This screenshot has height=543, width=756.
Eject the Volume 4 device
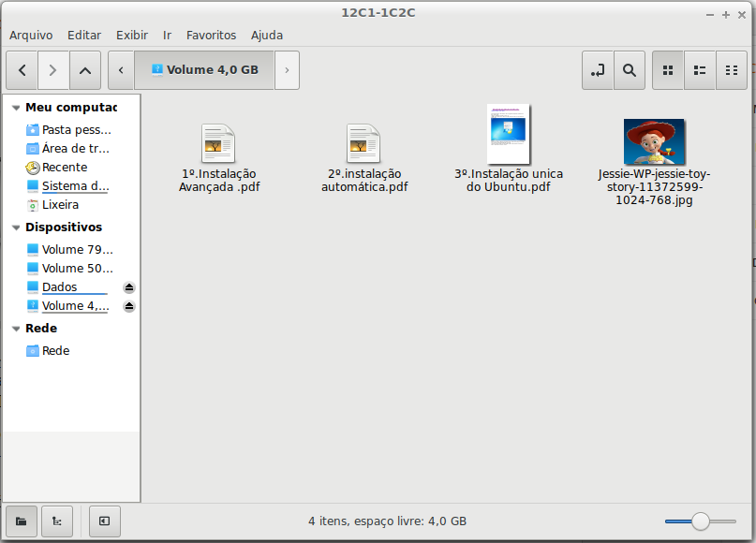[x=128, y=306]
